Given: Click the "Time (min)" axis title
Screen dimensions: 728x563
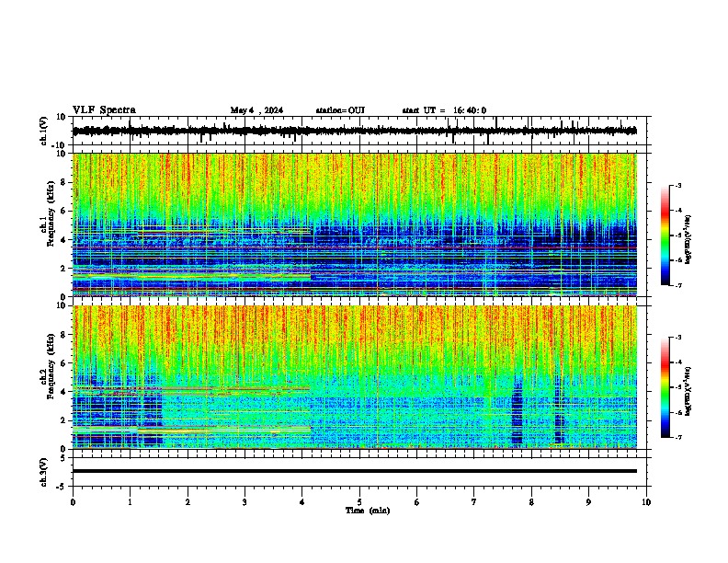Looking at the screenshot, I should (368, 511).
